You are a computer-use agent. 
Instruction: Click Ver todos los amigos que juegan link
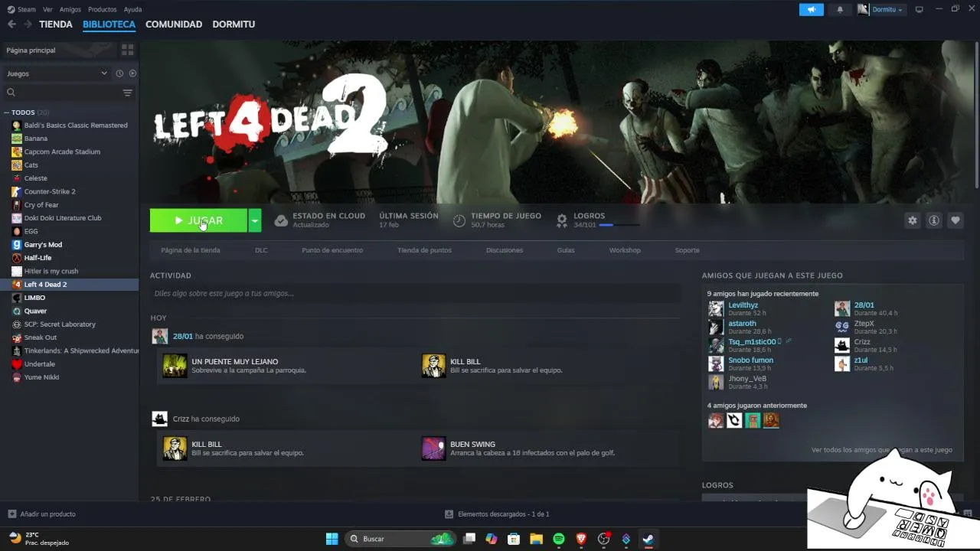882,450
